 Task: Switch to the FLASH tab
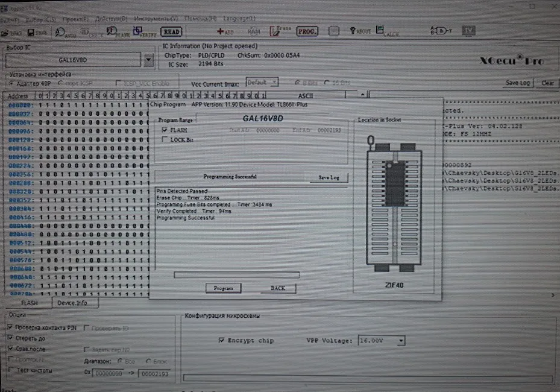pyautogui.click(x=29, y=303)
